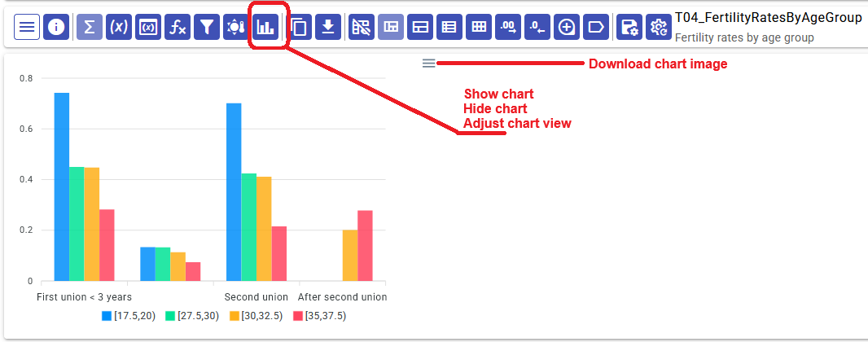Click the T04_FertilityRatesByAgeGroup table title
868x342 pixels.
tap(769, 18)
